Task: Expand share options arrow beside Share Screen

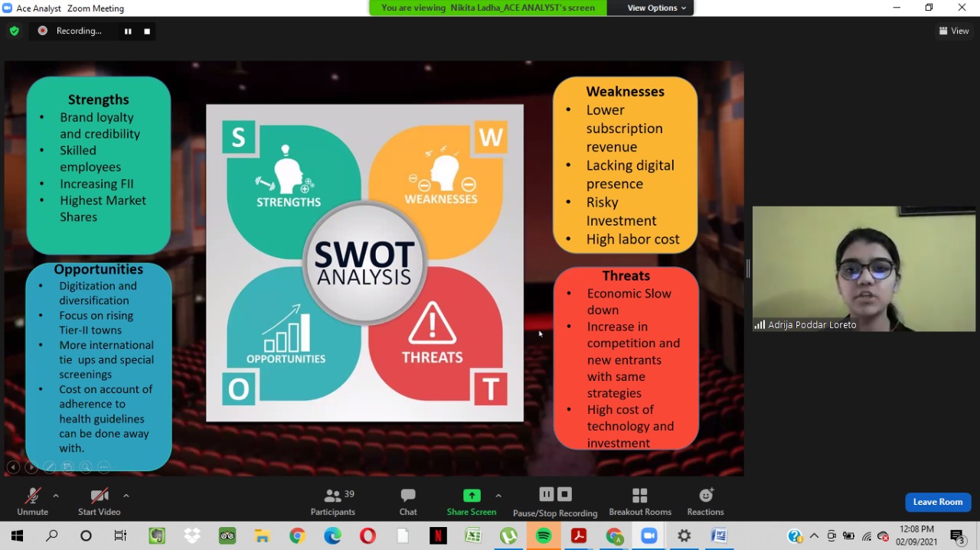Action: (498, 496)
